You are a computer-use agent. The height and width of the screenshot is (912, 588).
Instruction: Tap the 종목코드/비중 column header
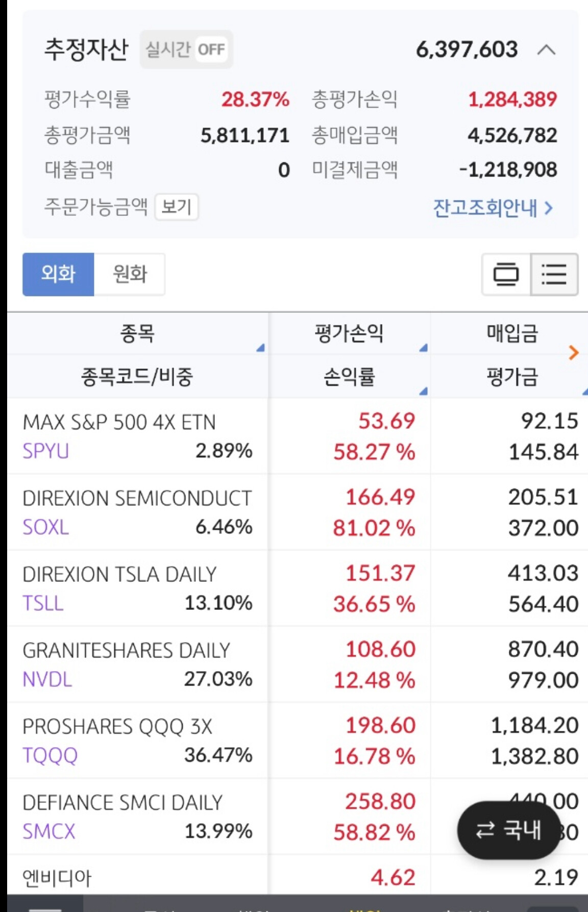point(137,377)
